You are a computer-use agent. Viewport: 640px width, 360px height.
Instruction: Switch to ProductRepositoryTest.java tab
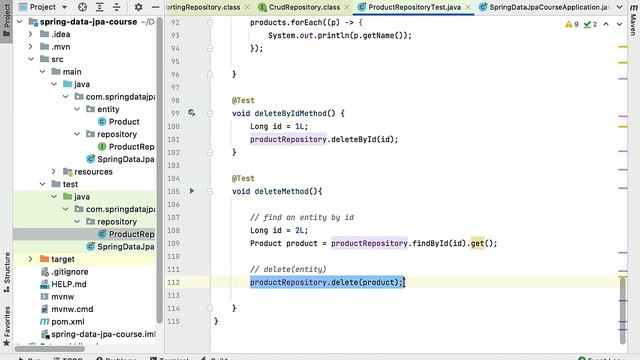(414, 7)
